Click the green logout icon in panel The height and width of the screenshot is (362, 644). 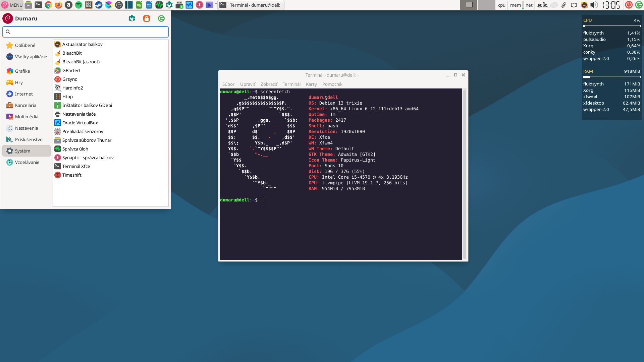coord(639,5)
